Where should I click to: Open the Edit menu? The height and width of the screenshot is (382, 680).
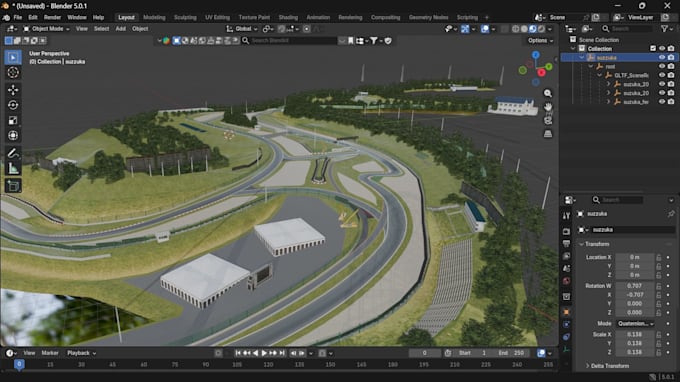(x=33, y=17)
